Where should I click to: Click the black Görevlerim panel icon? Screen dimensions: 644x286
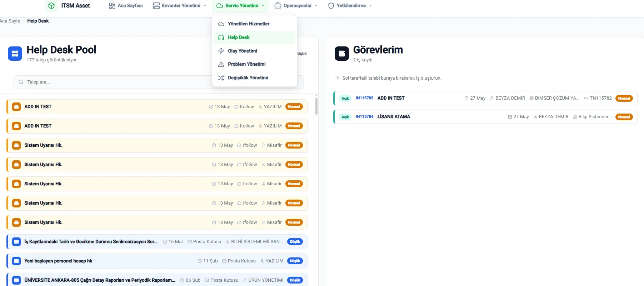click(x=342, y=54)
